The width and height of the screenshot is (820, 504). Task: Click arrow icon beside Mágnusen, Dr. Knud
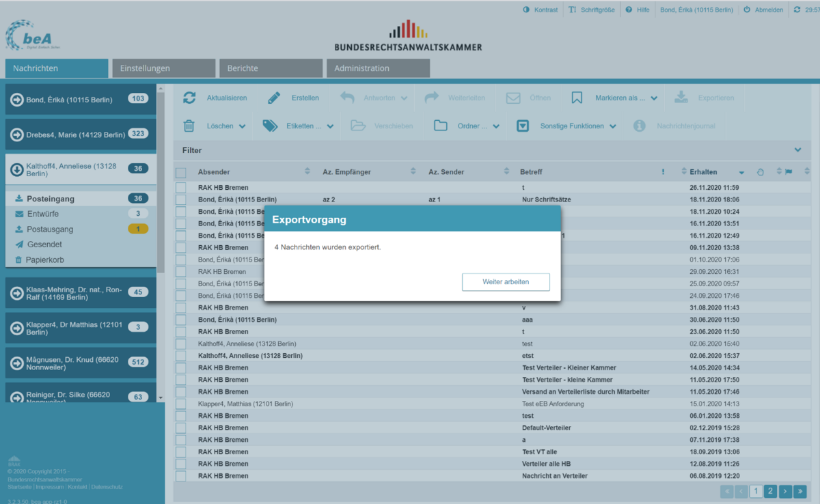coord(17,362)
